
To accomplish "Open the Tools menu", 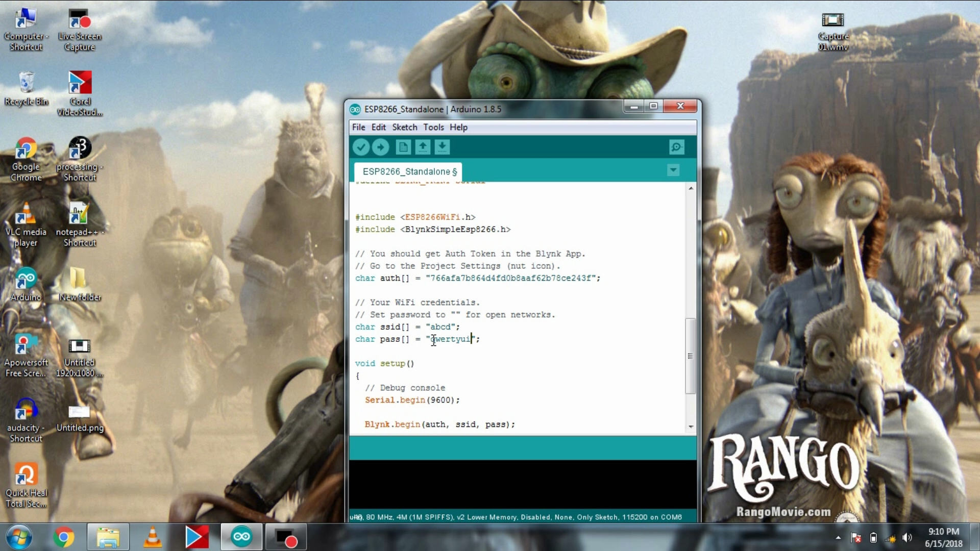I will click(434, 128).
